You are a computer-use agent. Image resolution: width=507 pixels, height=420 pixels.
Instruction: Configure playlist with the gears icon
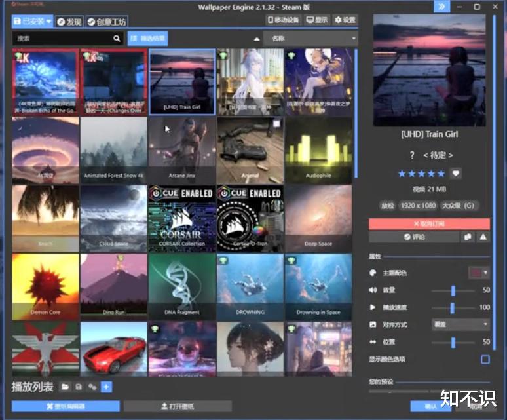(x=92, y=387)
